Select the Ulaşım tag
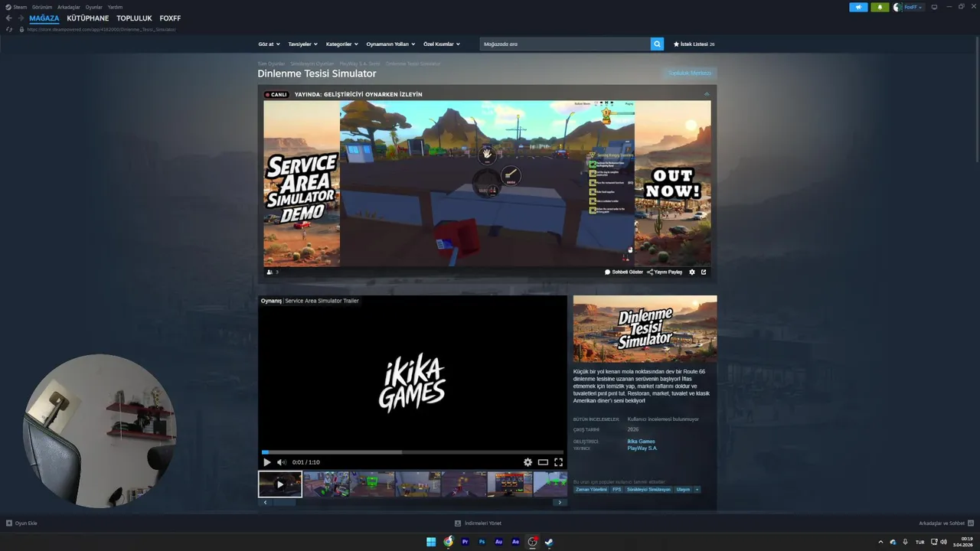 tap(683, 489)
